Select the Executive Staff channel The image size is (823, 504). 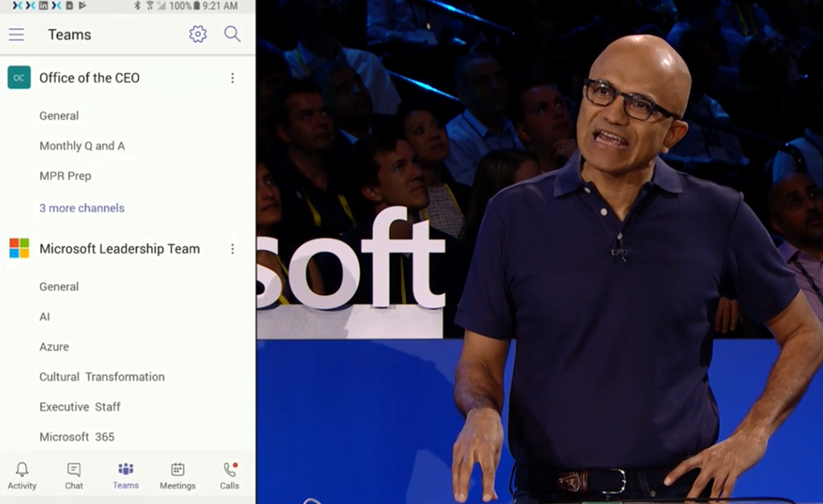tap(80, 407)
